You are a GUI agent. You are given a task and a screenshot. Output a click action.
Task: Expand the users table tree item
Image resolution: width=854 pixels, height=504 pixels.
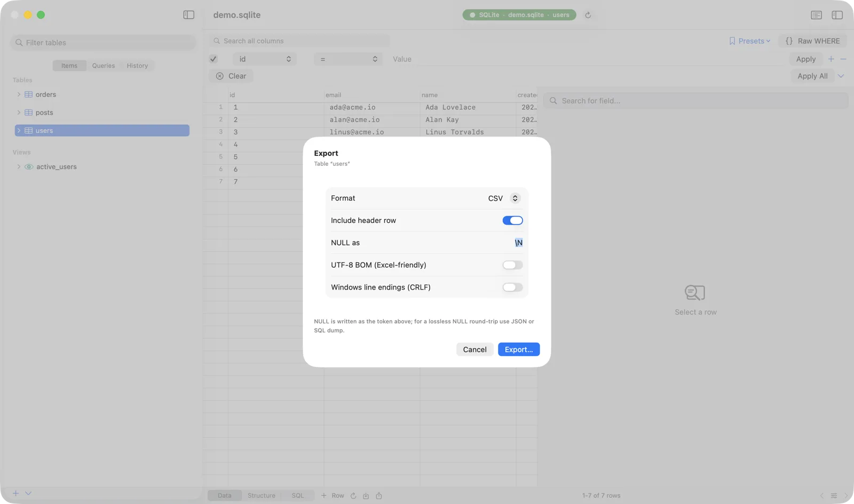pyautogui.click(x=19, y=131)
